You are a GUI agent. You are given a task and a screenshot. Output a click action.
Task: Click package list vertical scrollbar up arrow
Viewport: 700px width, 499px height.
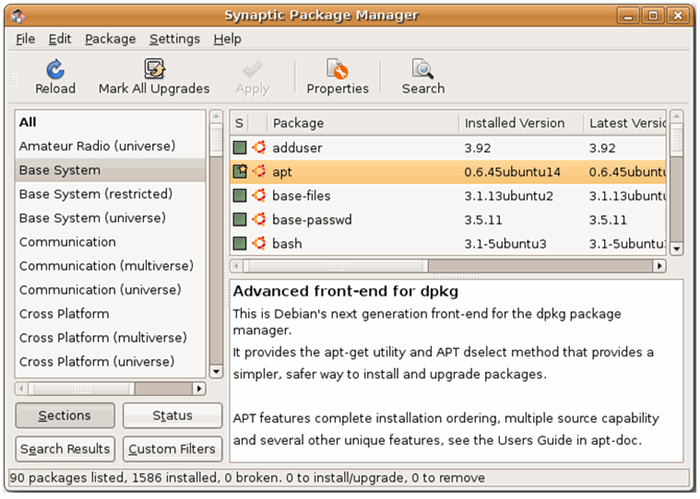tap(677, 116)
